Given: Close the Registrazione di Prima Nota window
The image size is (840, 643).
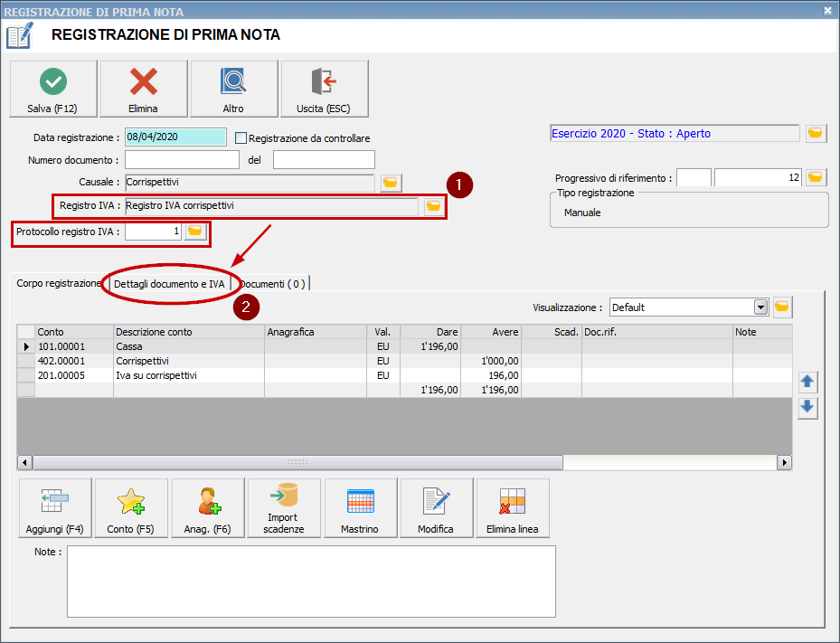Looking at the screenshot, I should [x=827, y=11].
